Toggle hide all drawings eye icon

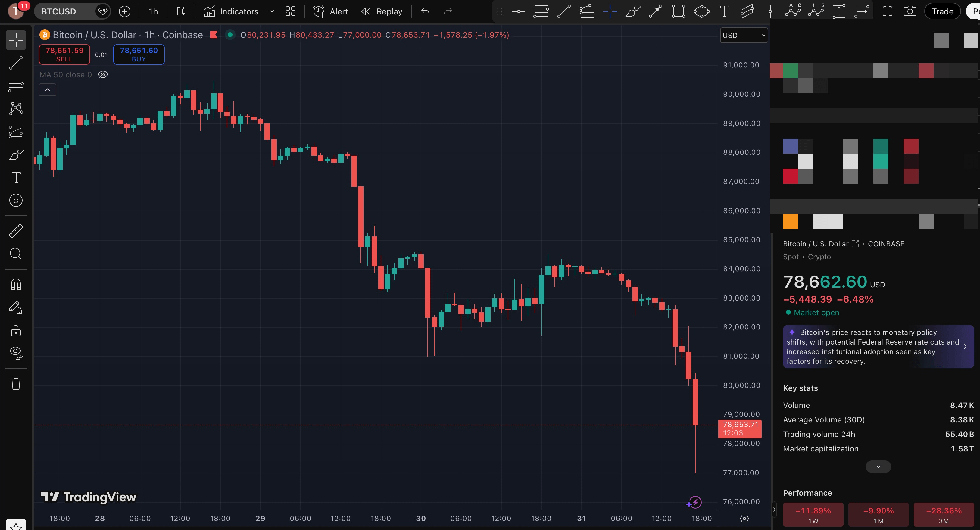16,353
